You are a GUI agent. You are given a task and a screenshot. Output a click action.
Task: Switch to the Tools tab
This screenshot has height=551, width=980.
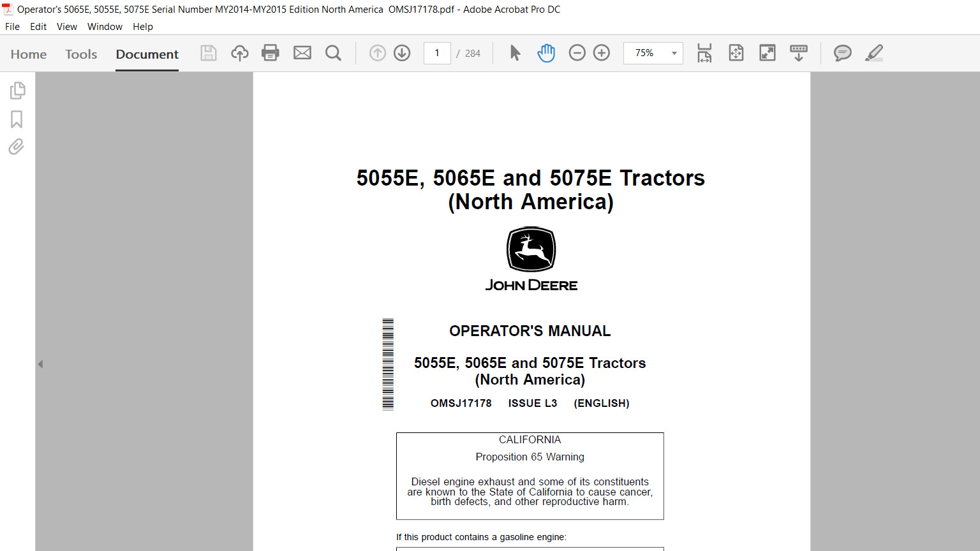click(x=81, y=54)
